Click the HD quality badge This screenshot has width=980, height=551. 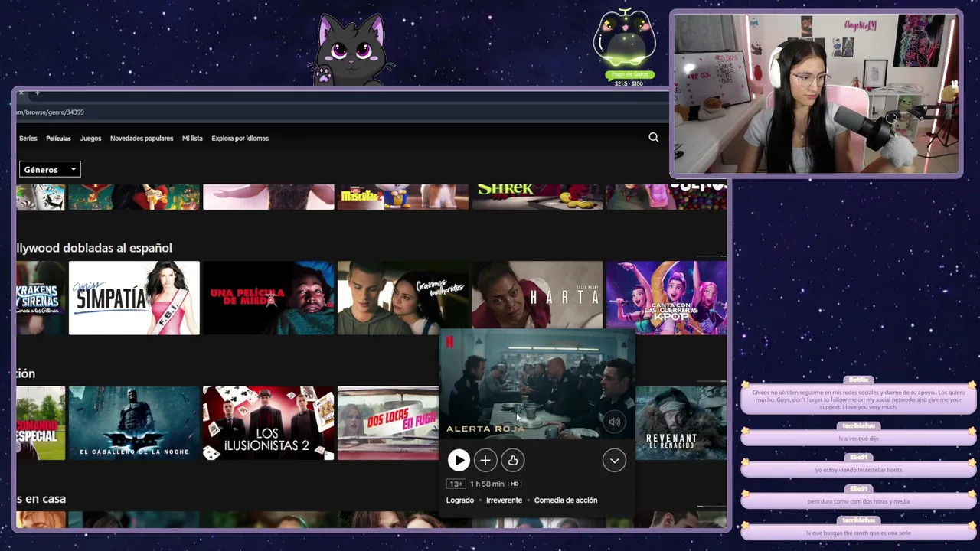pyautogui.click(x=514, y=484)
